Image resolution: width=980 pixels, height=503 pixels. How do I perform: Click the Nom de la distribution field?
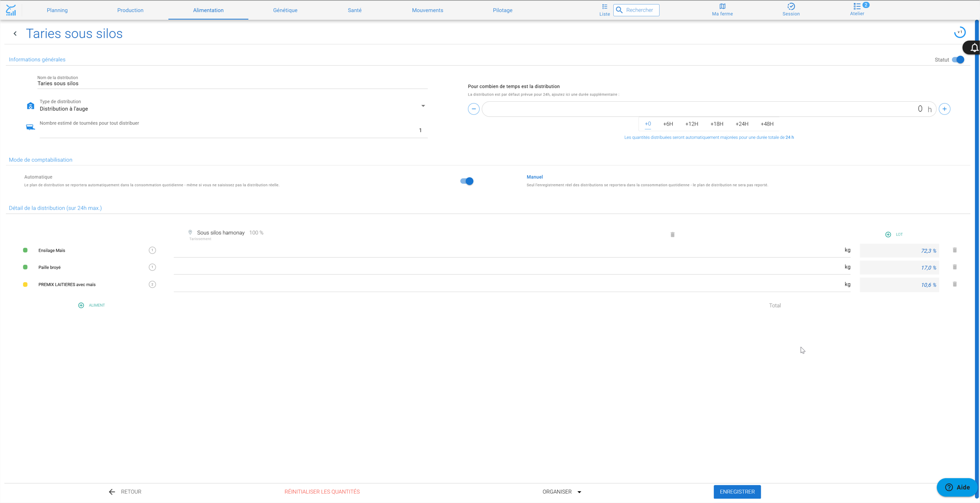[232, 83]
